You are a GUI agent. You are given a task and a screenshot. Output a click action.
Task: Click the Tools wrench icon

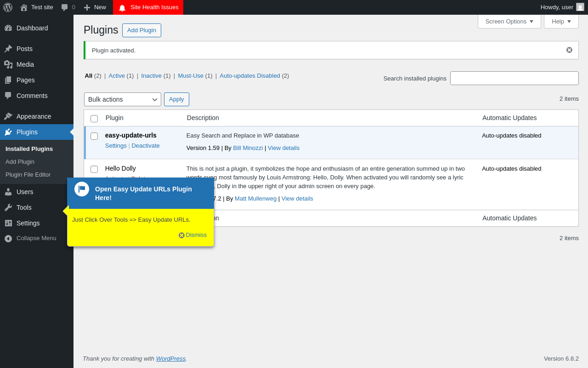click(8, 207)
